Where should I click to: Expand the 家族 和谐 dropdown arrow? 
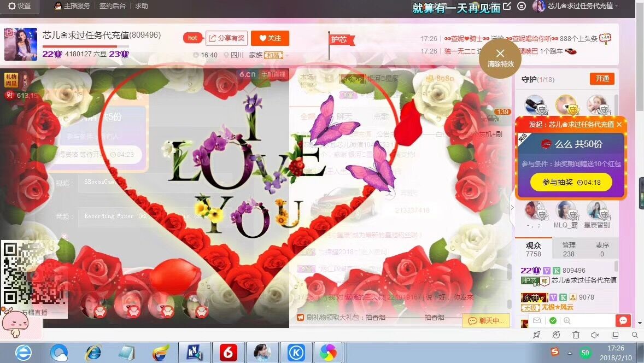coord(286,55)
